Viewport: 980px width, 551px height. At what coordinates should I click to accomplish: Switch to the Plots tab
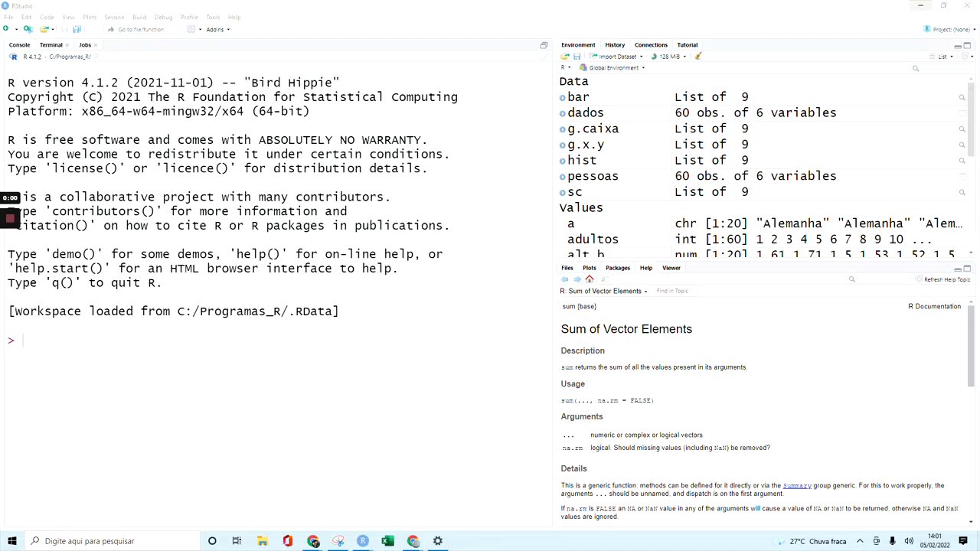point(589,268)
